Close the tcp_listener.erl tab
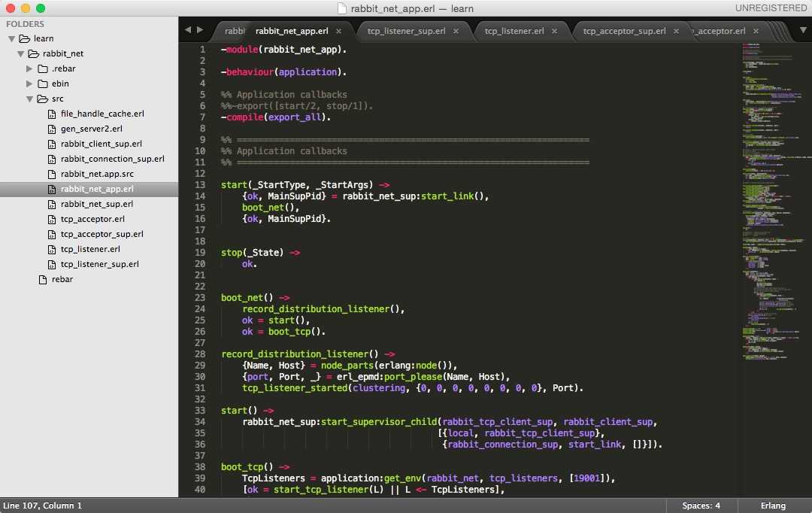 pos(554,31)
